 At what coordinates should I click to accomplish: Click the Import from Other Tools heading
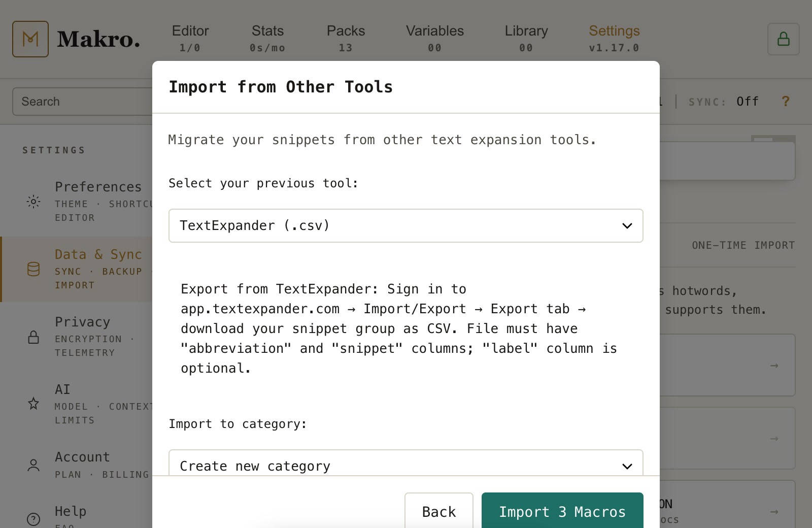[x=281, y=87]
